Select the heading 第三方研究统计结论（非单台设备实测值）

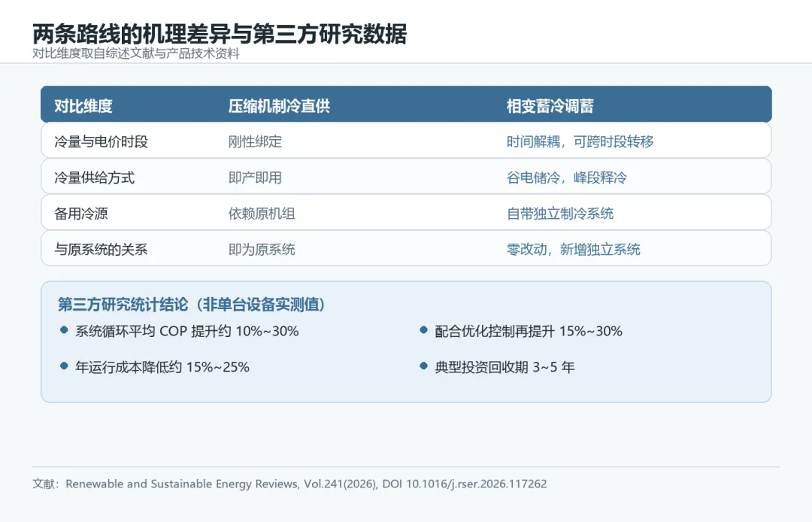coord(191,305)
